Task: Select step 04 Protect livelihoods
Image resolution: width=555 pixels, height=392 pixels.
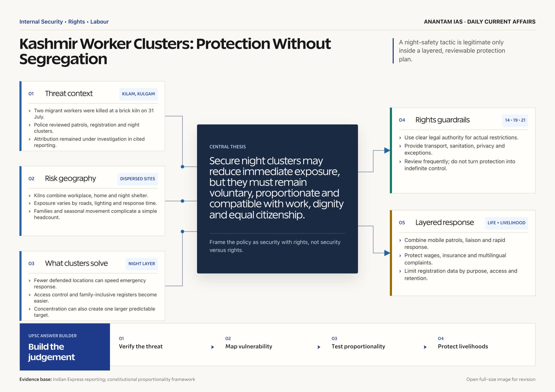Action: click(463, 343)
